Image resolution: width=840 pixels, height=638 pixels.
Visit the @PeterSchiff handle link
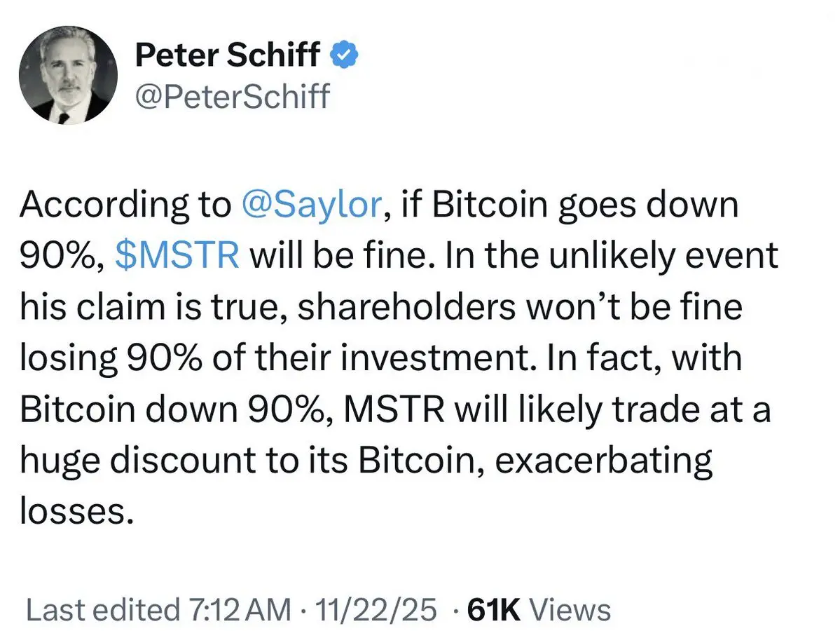click(233, 96)
